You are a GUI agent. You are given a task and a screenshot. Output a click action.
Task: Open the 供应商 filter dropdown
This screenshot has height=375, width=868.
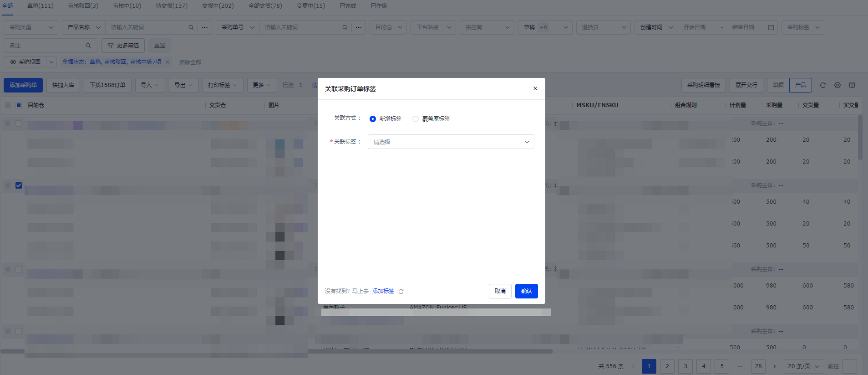(x=487, y=27)
